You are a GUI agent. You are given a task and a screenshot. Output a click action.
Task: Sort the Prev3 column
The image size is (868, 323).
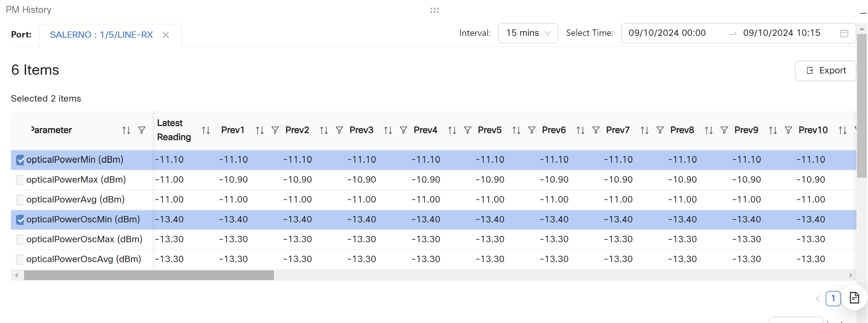tap(388, 130)
